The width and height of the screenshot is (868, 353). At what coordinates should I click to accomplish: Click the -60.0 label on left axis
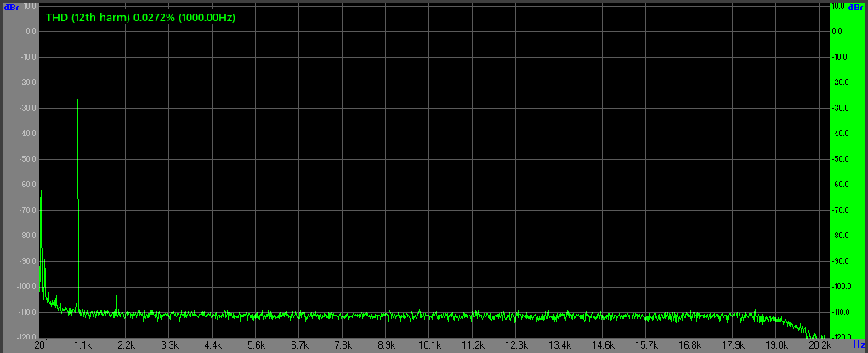[26, 185]
